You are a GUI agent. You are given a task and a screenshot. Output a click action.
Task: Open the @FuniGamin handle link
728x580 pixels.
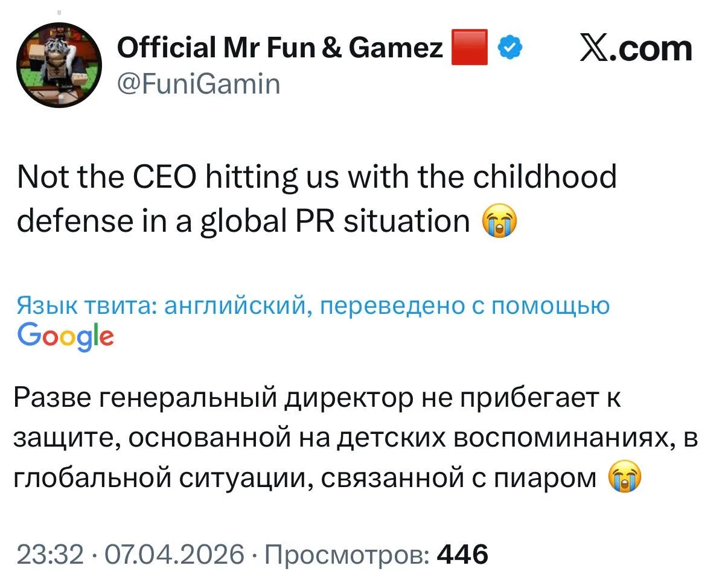tap(198, 83)
